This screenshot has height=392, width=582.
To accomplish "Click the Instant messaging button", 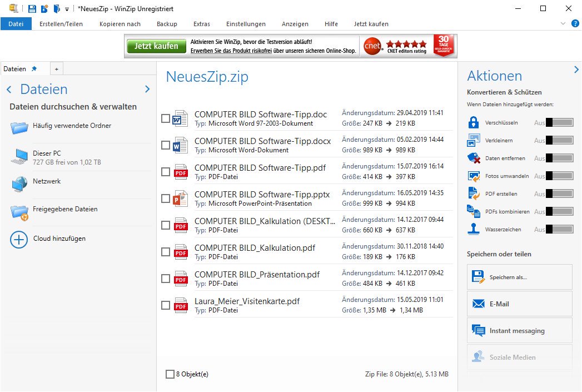I will 519,330.
